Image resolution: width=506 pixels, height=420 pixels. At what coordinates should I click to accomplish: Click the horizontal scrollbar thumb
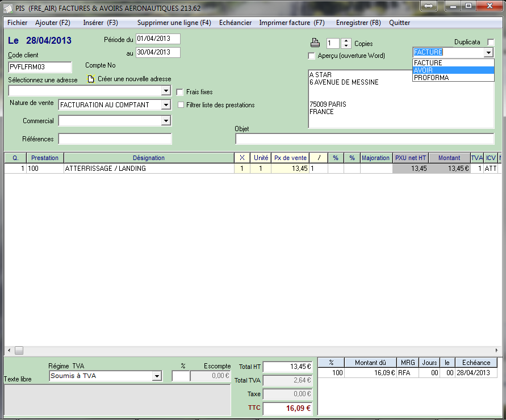pyautogui.click(x=19, y=350)
